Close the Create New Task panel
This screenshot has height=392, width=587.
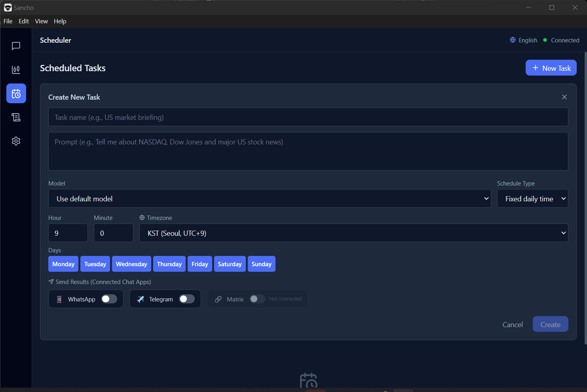(x=564, y=97)
